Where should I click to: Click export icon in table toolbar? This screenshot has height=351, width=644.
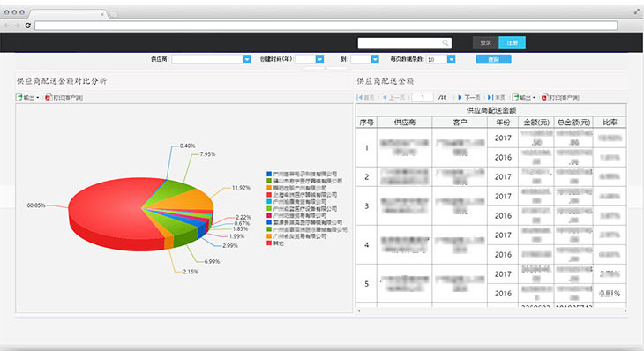tap(515, 97)
